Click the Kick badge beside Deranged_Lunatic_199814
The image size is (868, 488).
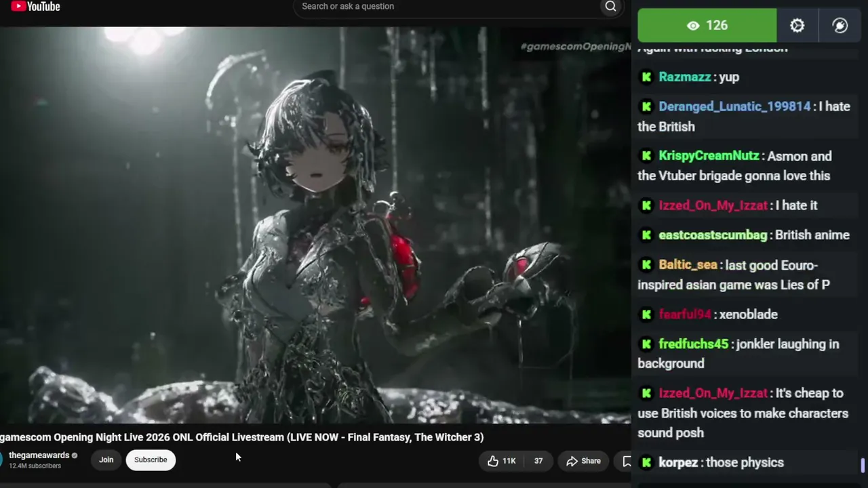click(646, 106)
